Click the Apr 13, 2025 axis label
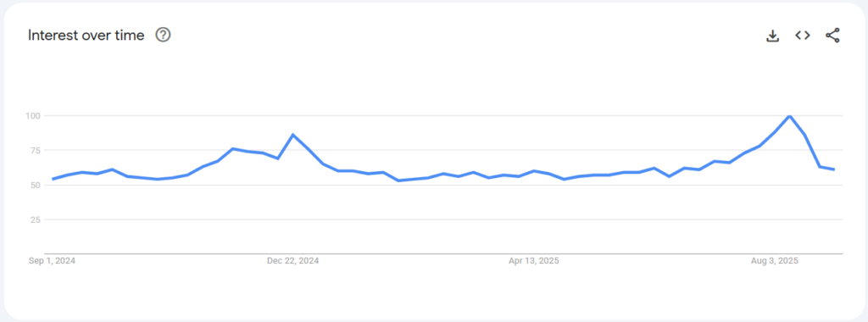This screenshot has height=322, width=868. [x=534, y=261]
